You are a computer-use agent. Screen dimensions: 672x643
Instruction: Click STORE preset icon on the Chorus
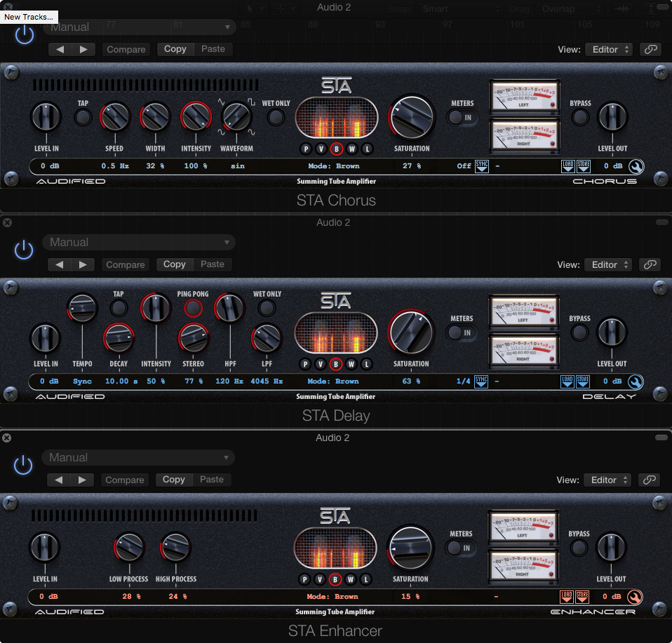(x=584, y=166)
